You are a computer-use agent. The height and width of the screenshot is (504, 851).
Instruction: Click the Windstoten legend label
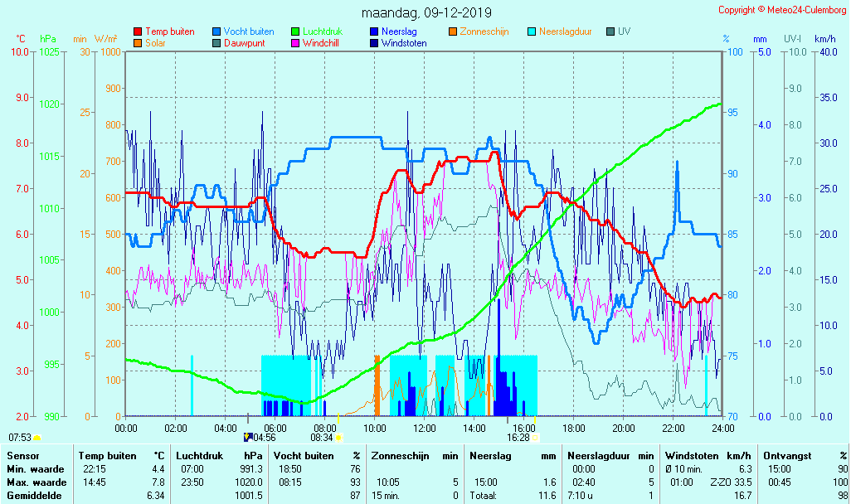pos(404,43)
